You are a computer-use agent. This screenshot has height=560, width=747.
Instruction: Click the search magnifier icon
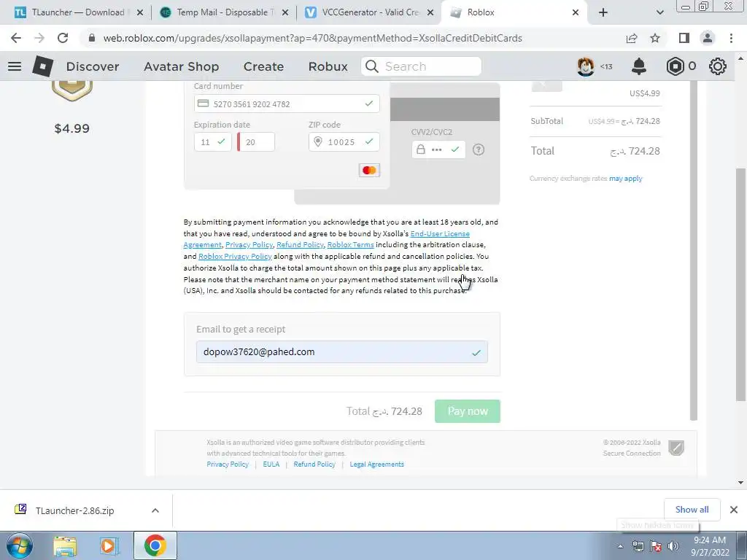[372, 66]
